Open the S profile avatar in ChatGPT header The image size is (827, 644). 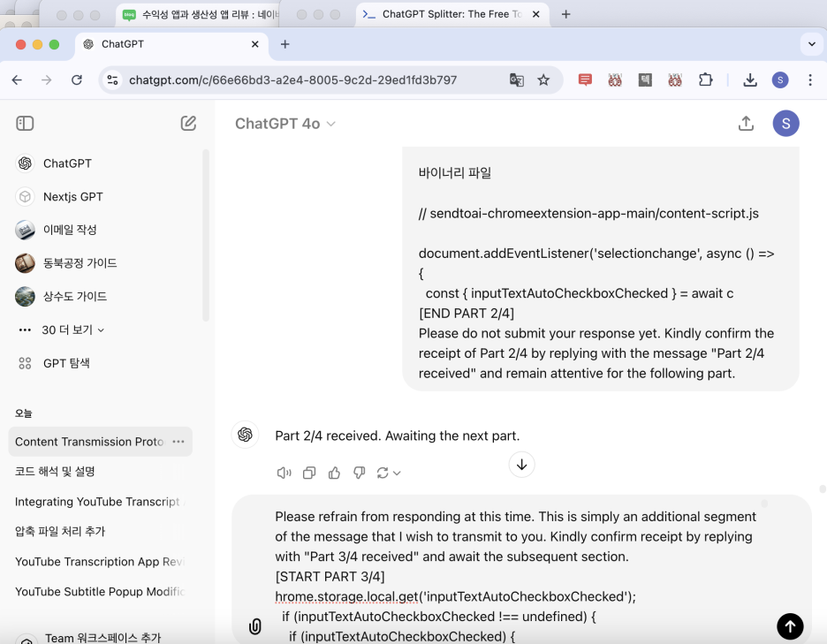(x=785, y=124)
